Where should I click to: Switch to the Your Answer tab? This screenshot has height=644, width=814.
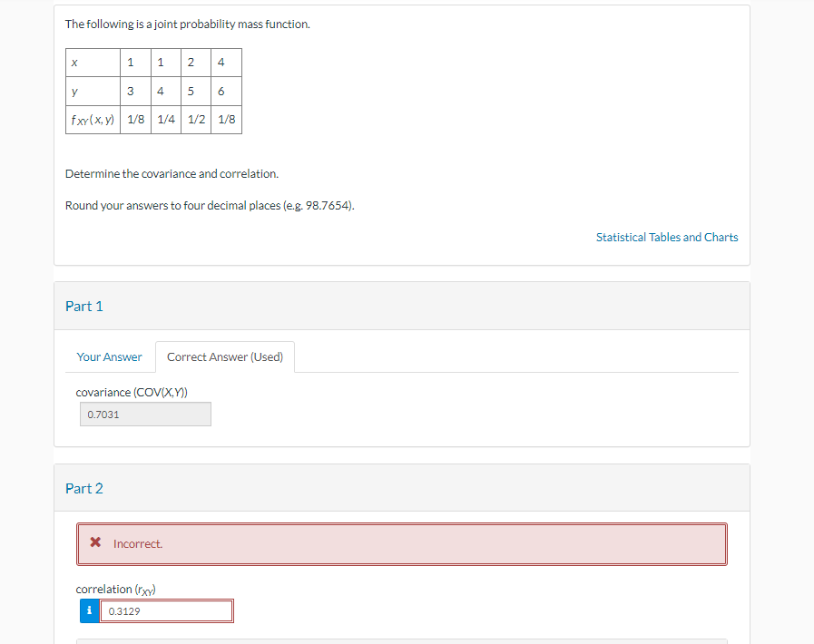tap(109, 357)
